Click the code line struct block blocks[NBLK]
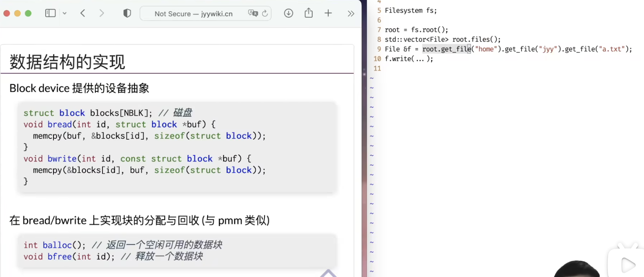The image size is (644, 277). point(108,113)
